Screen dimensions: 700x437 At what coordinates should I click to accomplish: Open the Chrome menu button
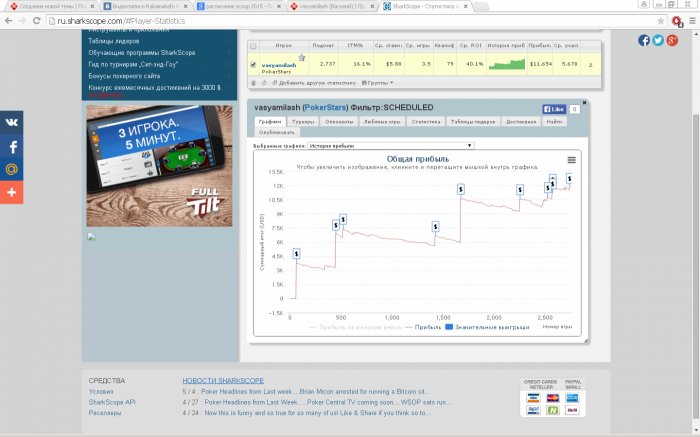coord(692,21)
